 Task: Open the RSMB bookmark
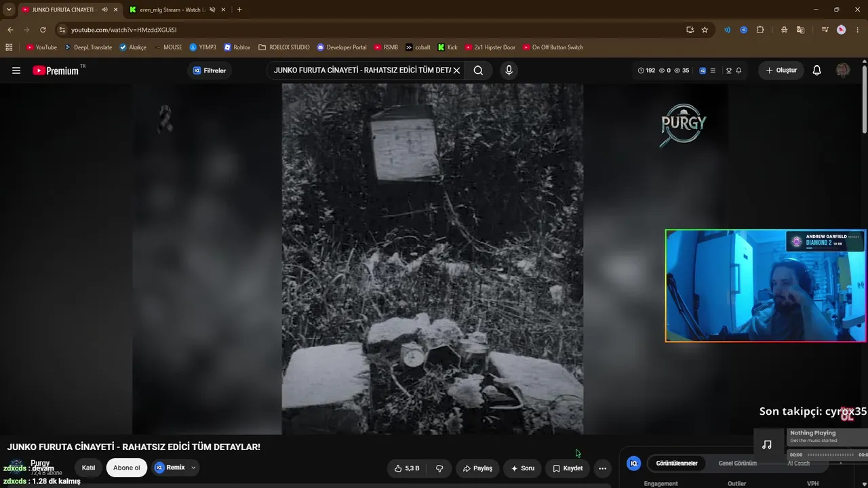pos(386,47)
